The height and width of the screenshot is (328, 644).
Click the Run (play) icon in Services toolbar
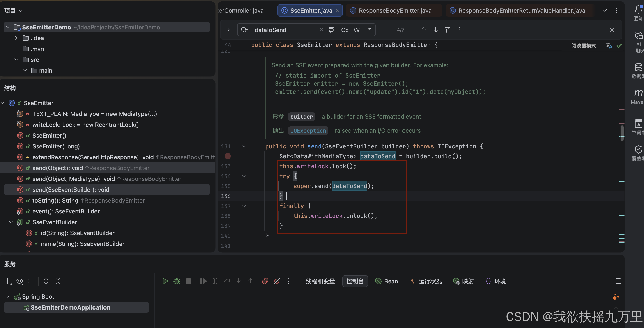pyautogui.click(x=165, y=281)
